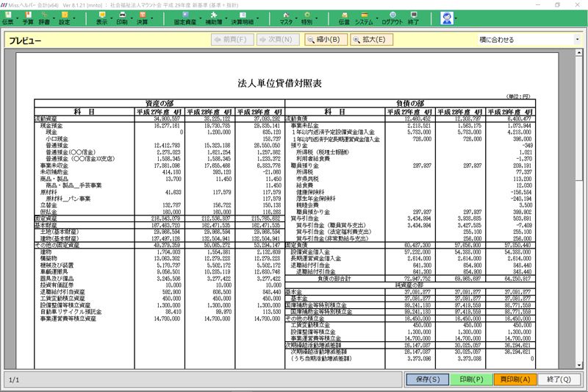This screenshot has width=588, height=392.
Task: Click the 立替金 row label
Action: tap(49, 205)
